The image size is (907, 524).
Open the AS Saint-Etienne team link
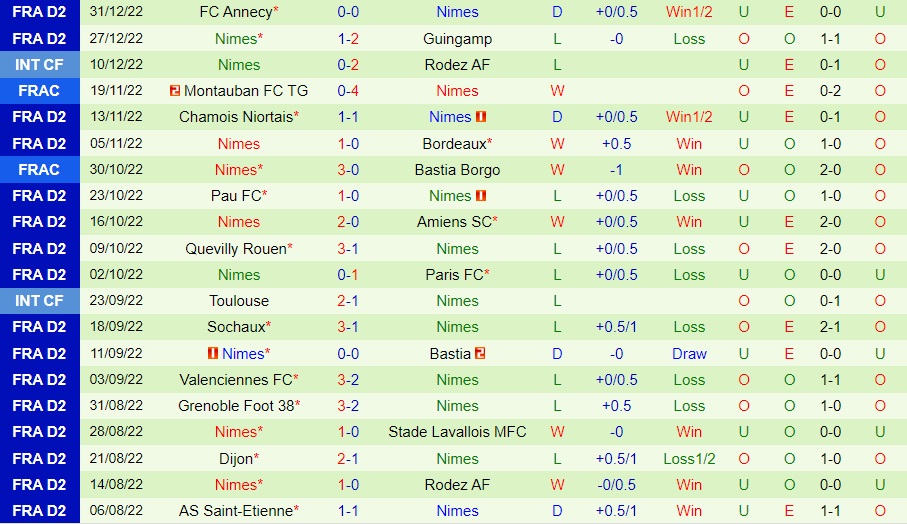click(235, 511)
